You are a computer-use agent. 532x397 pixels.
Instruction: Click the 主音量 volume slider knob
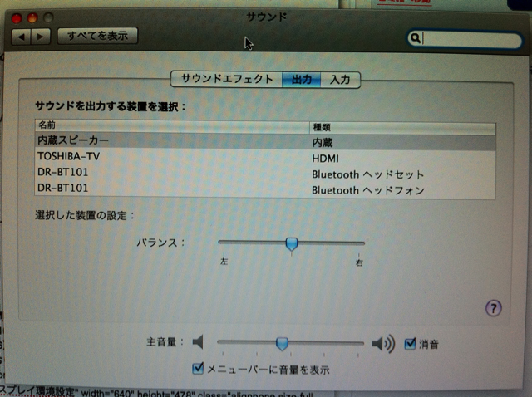(283, 343)
